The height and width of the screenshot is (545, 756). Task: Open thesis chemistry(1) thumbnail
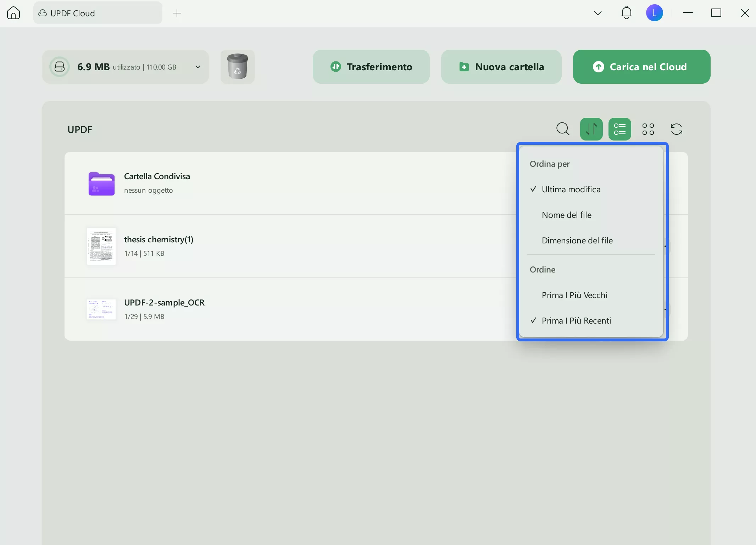(101, 246)
